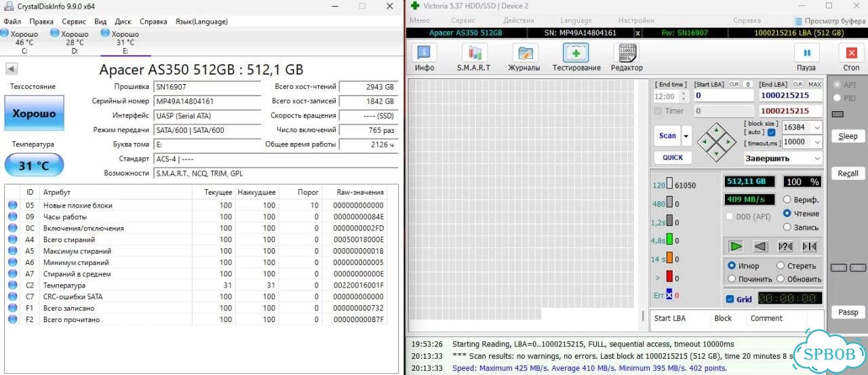Open the Завершить action dropdown

click(x=816, y=158)
